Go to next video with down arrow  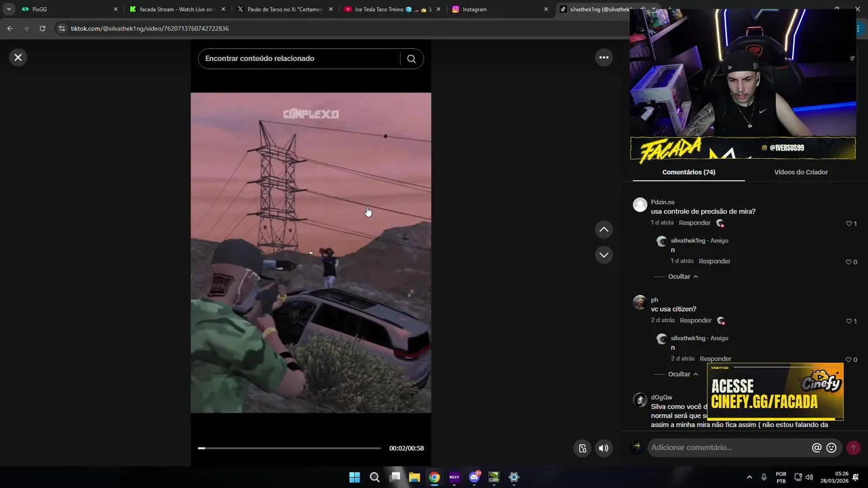[x=604, y=255]
